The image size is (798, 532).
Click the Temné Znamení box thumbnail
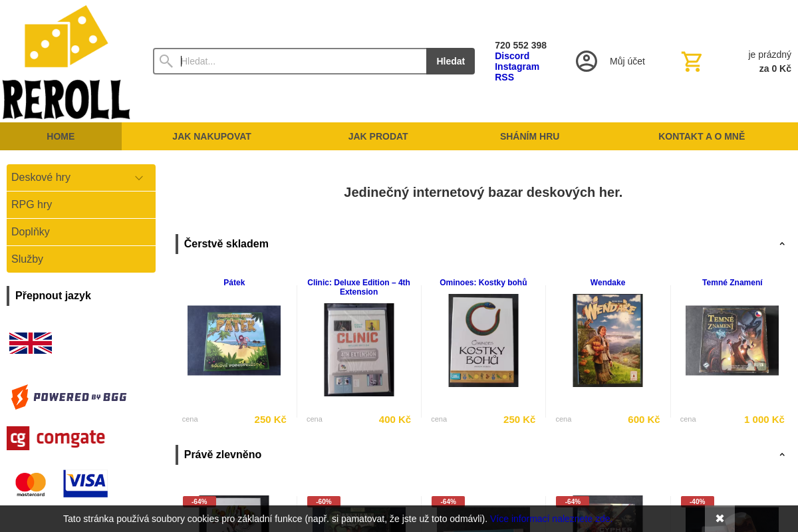pyautogui.click(x=732, y=340)
